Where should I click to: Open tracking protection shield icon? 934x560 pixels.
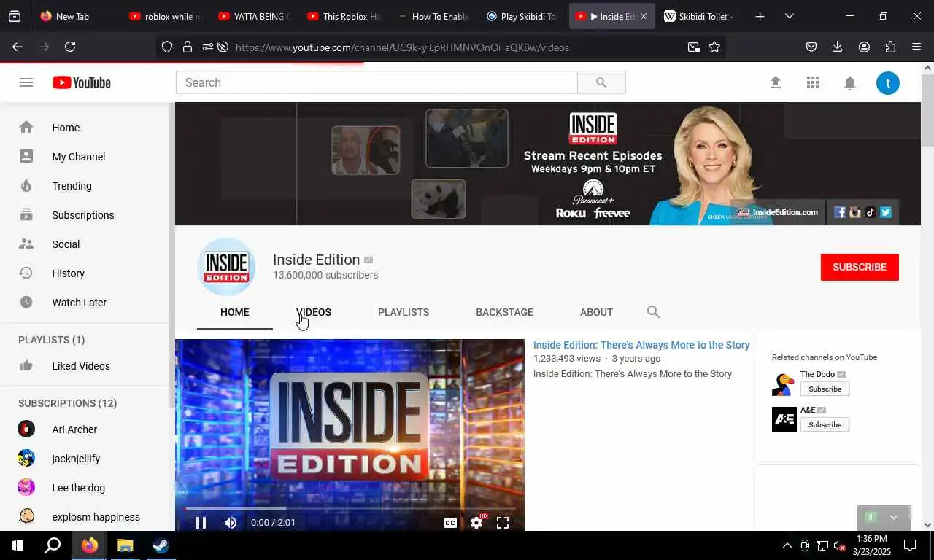[x=167, y=47]
